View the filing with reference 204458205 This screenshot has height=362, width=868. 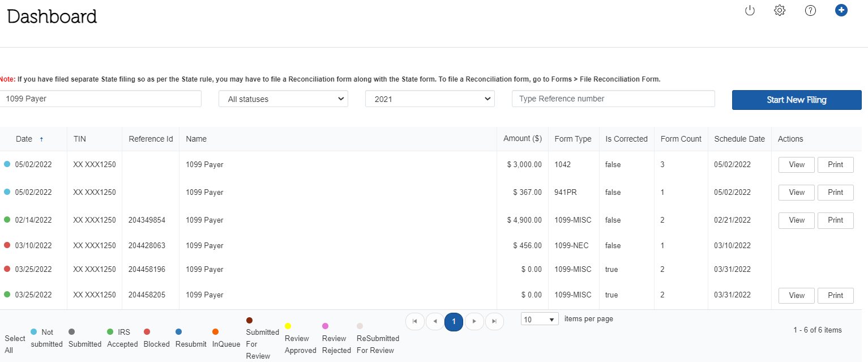(x=797, y=296)
